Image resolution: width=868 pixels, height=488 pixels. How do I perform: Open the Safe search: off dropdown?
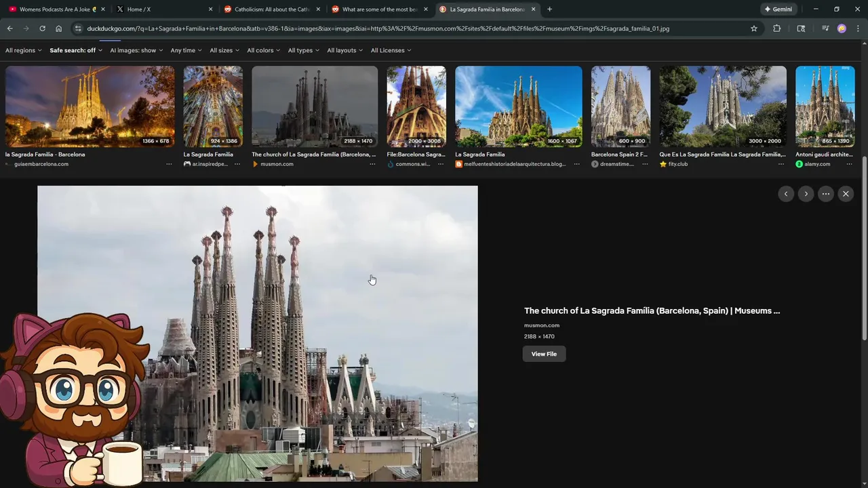pyautogui.click(x=76, y=50)
